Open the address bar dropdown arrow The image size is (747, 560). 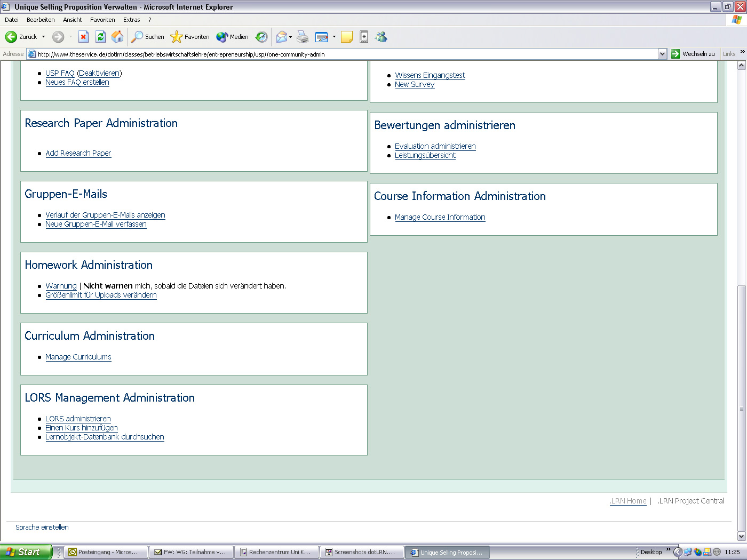point(662,53)
